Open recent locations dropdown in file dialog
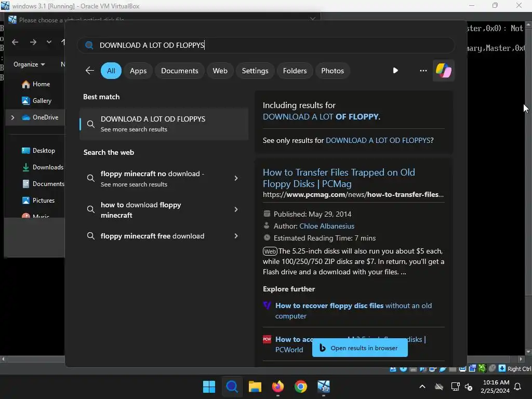Viewport: 532px width, 399px height. coord(49,42)
